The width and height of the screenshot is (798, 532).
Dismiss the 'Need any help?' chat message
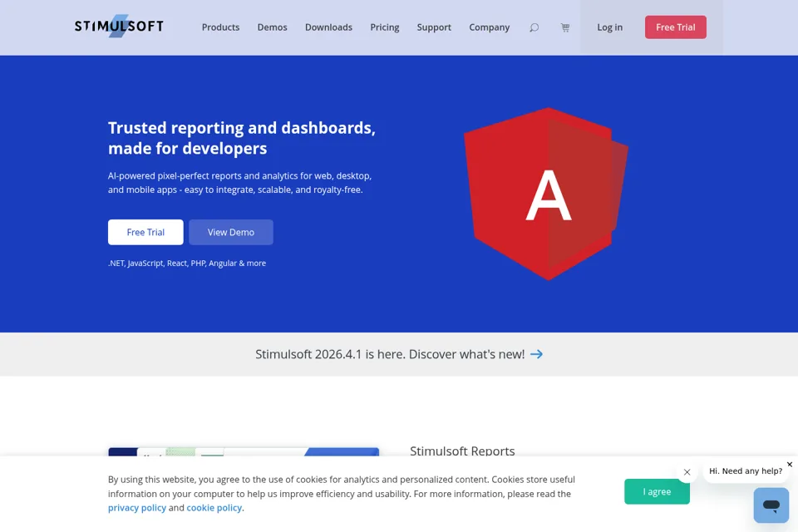[790, 465]
